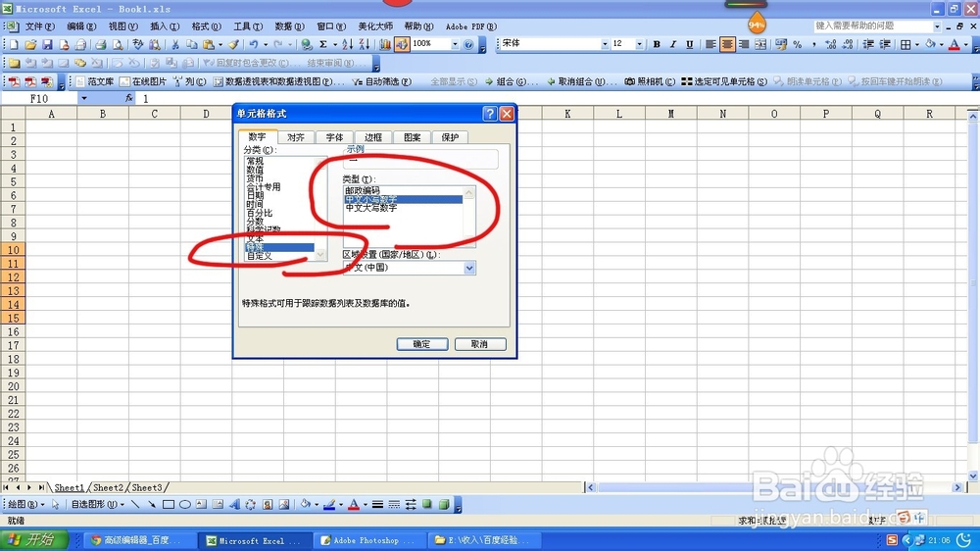
Task: Select rectangle shape tool
Action: [x=169, y=505]
